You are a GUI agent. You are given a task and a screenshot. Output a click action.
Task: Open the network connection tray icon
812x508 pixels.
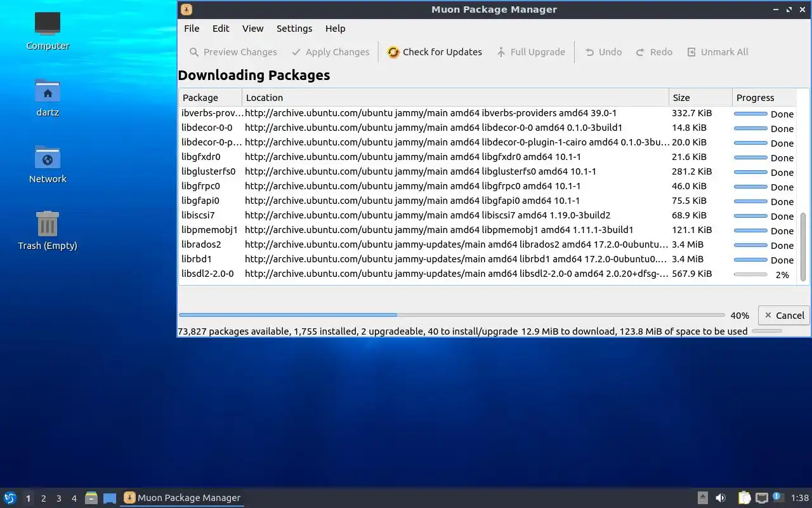[761, 498]
